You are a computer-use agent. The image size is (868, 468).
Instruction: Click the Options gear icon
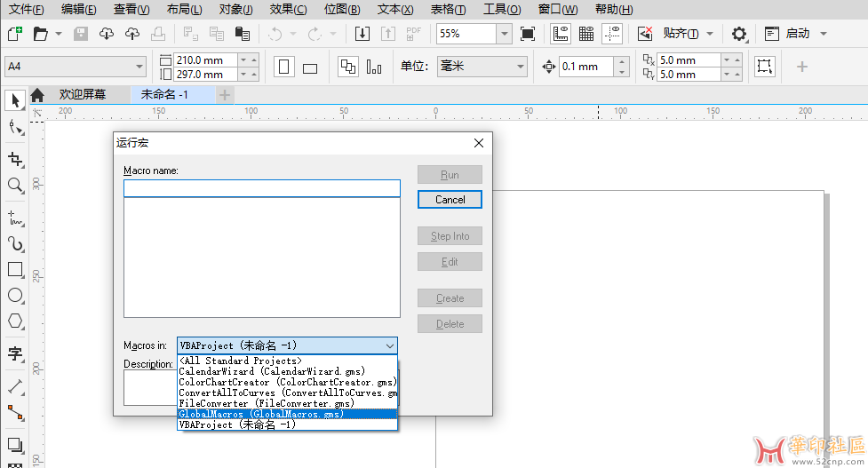click(739, 34)
